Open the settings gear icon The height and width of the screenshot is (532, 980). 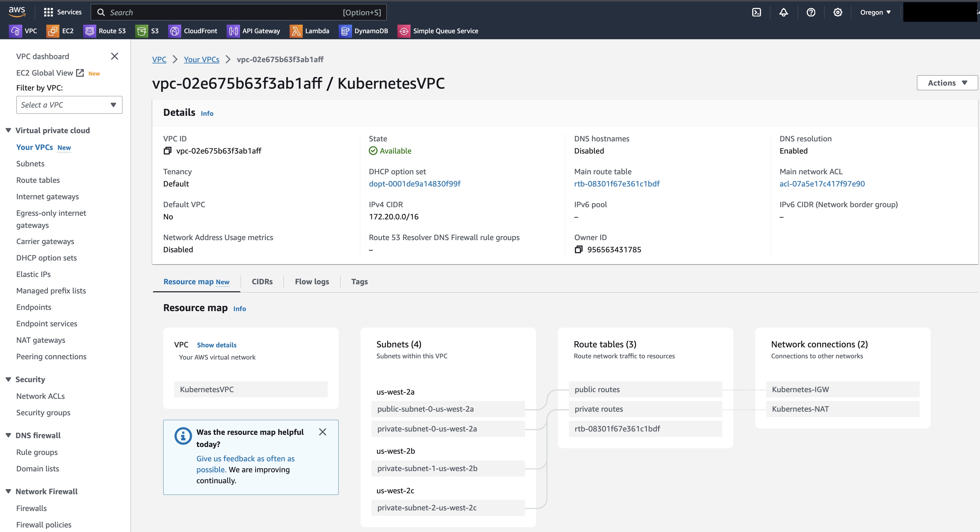837,12
